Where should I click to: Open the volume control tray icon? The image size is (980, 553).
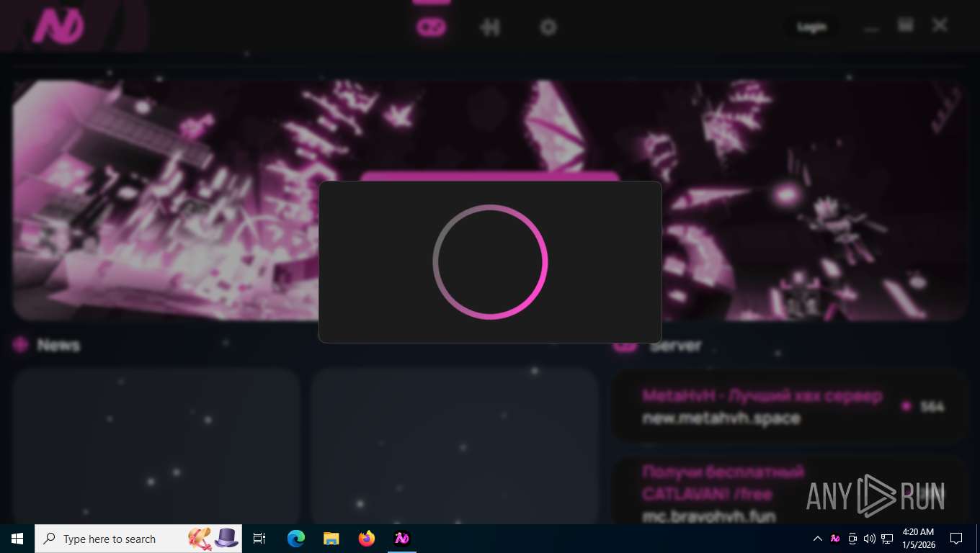click(x=869, y=539)
